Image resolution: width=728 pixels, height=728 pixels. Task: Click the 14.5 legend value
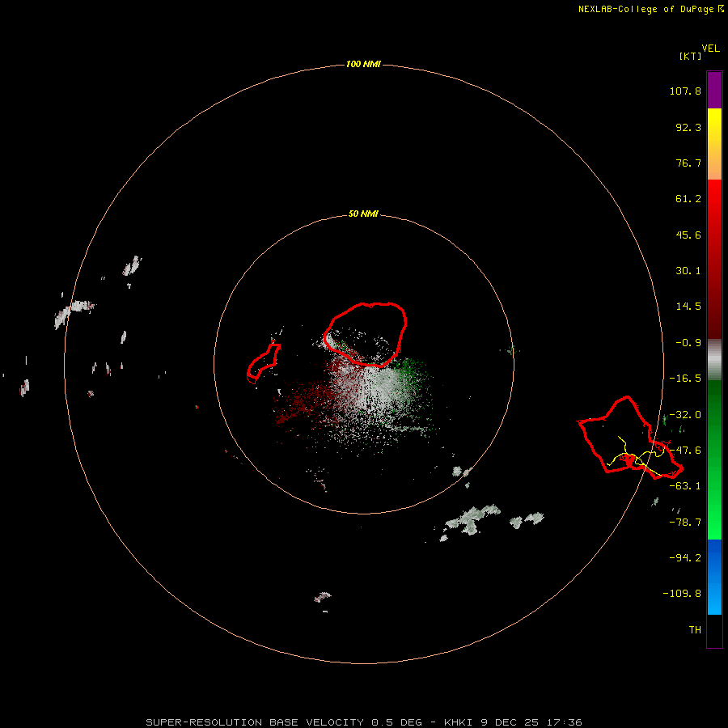coord(688,307)
